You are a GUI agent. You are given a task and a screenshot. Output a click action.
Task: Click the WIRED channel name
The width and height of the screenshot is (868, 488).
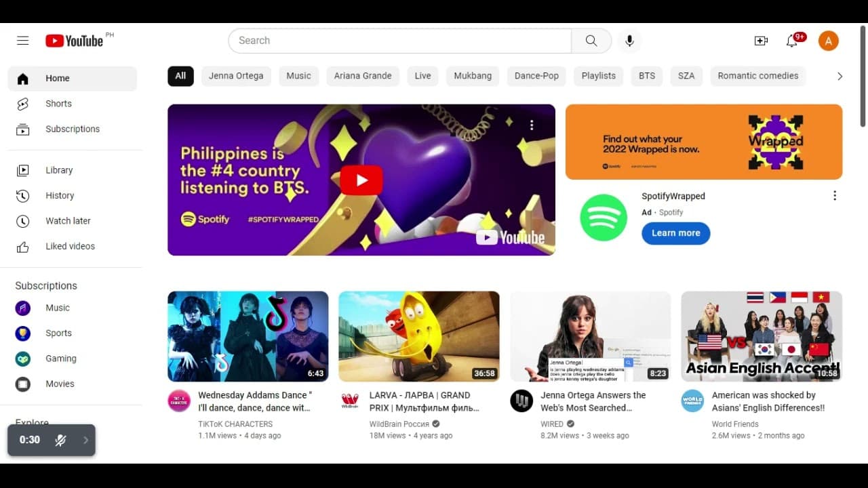coord(552,424)
